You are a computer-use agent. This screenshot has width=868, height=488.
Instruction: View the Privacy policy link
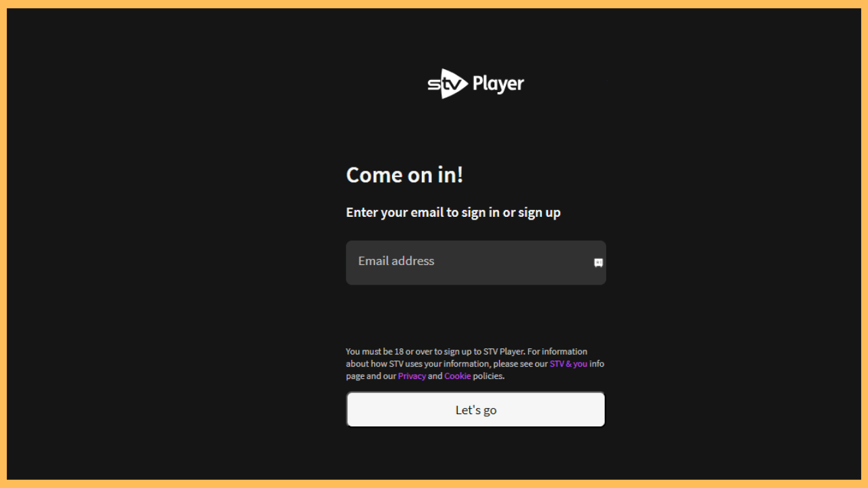(x=412, y=375)
